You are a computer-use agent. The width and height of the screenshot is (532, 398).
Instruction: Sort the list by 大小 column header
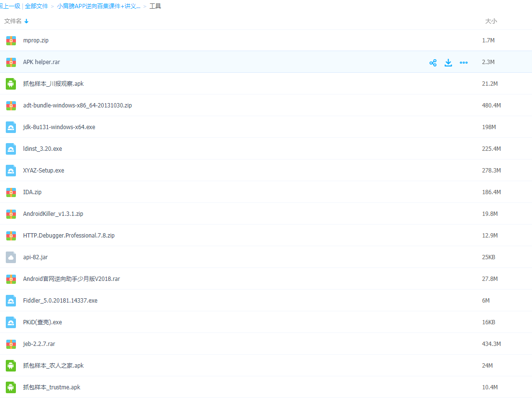click(491, 21)
